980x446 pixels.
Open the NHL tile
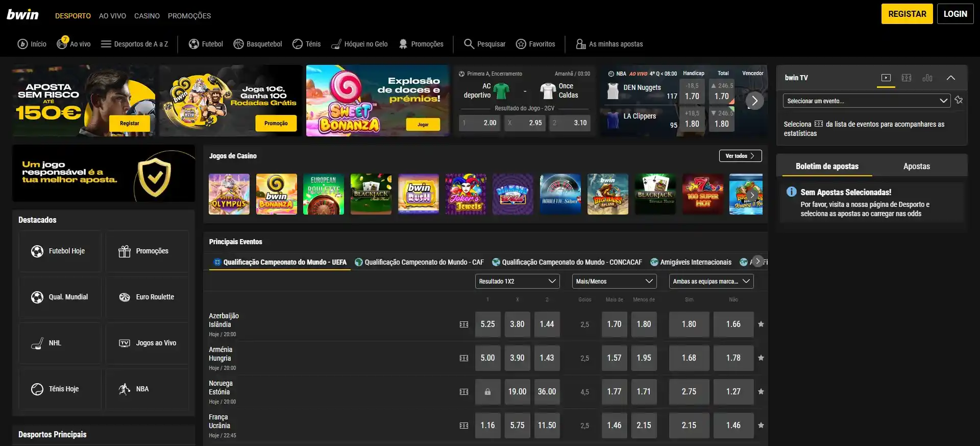[x=60, y=343]
